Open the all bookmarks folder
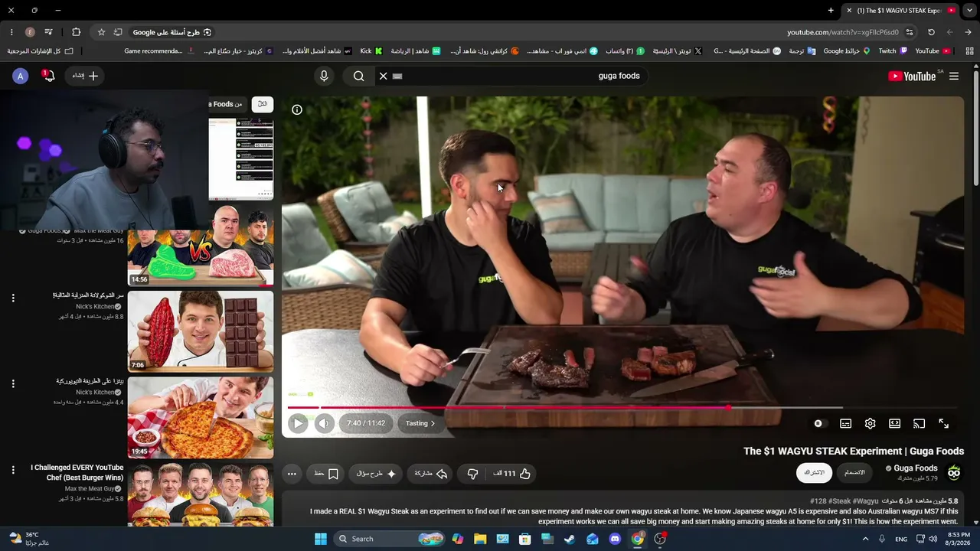The height and width of the screenshot is (551, 980). click(40, 51)
